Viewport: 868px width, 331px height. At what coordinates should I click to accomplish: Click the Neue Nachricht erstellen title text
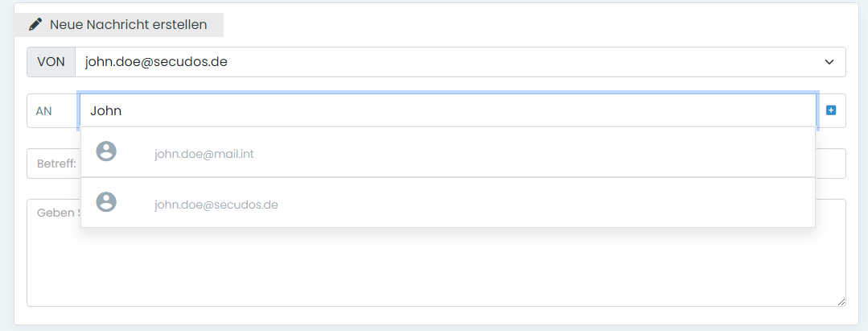point(129,25)
